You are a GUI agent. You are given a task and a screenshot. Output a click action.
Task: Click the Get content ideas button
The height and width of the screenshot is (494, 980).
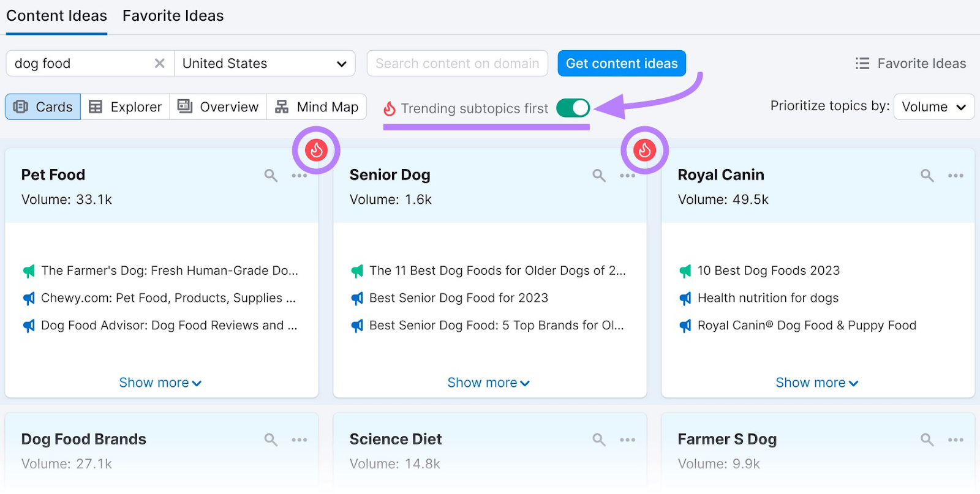pos(621,64)
